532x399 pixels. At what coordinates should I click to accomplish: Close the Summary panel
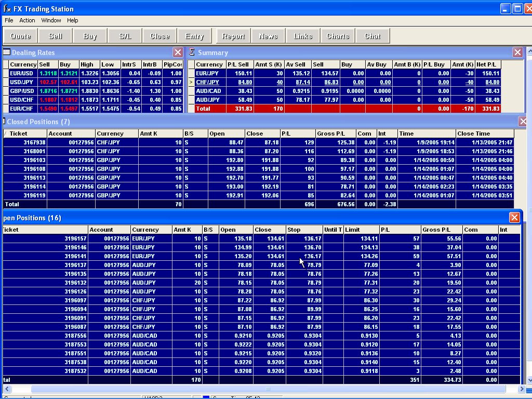coord(517,52)
